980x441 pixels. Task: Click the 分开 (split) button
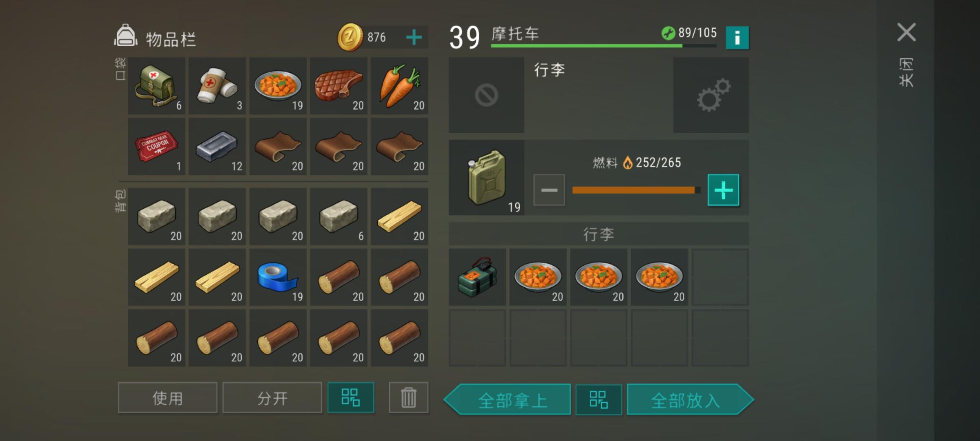(x=272, y=398)
